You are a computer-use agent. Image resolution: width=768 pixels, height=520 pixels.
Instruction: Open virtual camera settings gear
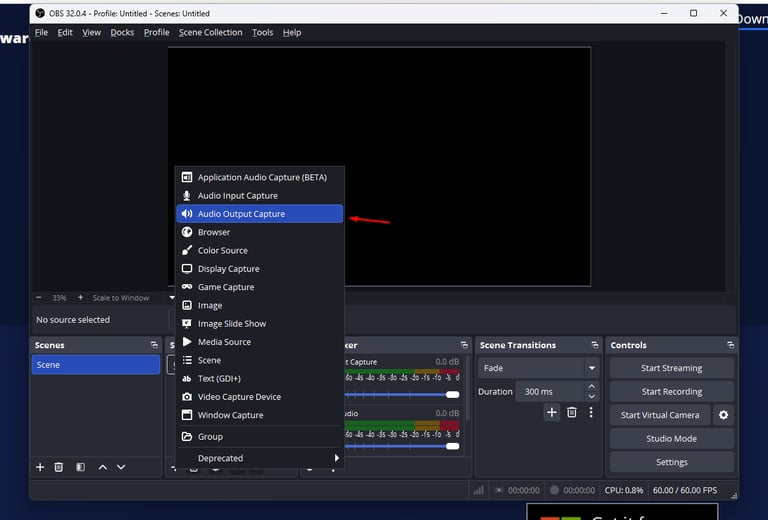[x=723, y=415]
